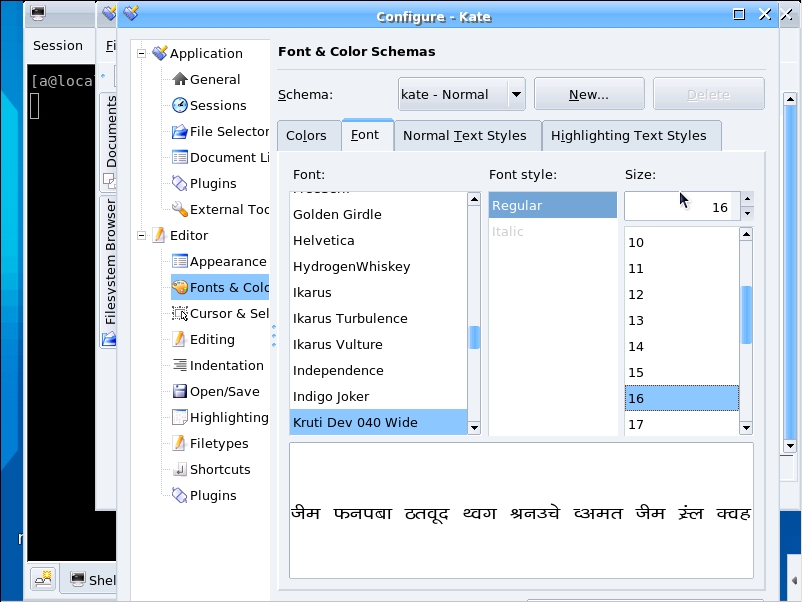Click Editor Plugins icon at tree bottom
Viewport: 802px width, 602px height.
pyautogui.click(x=180, y=495)
